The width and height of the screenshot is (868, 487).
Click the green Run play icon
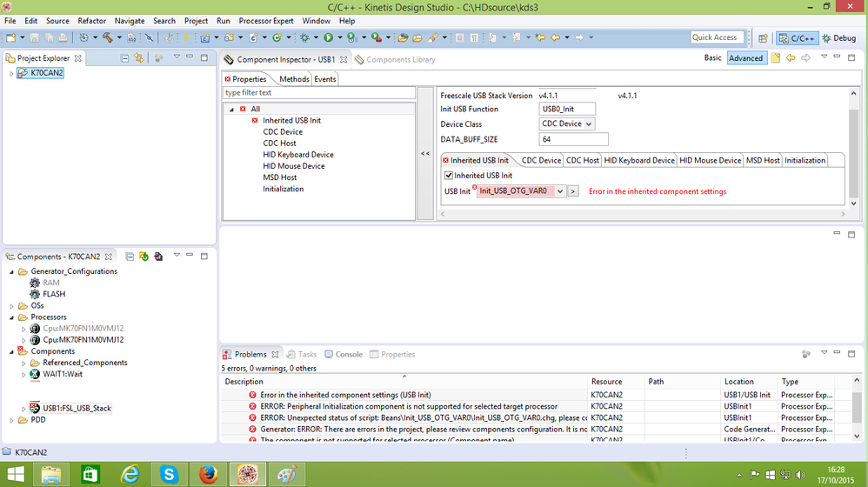point(328,37)
